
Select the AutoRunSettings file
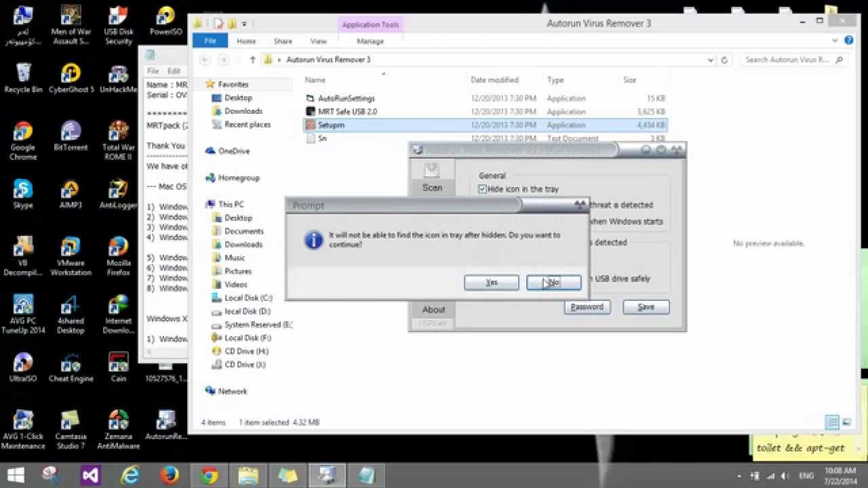tap(347, 98)
